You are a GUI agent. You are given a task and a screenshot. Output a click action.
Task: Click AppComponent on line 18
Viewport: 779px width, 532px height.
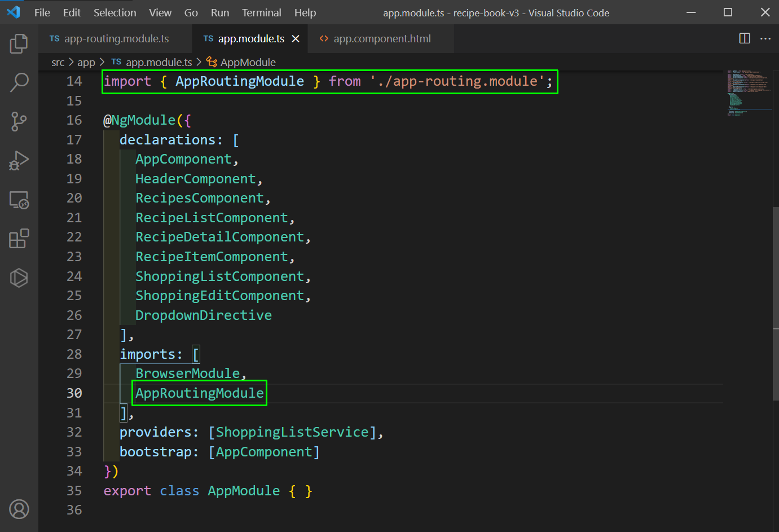(183, 159)
